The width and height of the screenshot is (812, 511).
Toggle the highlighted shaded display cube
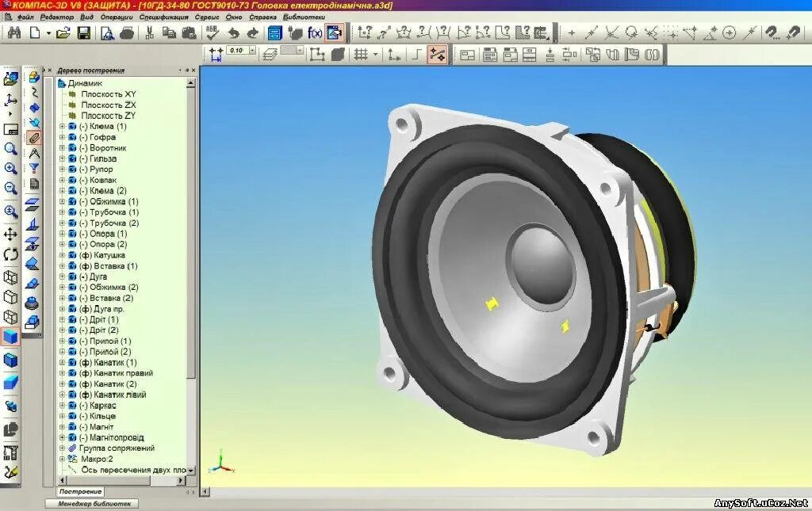(x=10, y=337)
